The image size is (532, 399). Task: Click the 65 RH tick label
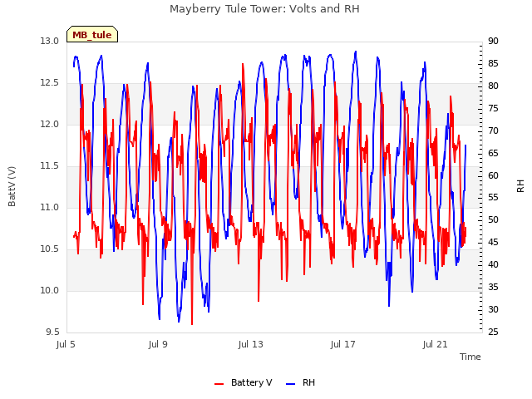pyautogui.click(x=493, y=153)
